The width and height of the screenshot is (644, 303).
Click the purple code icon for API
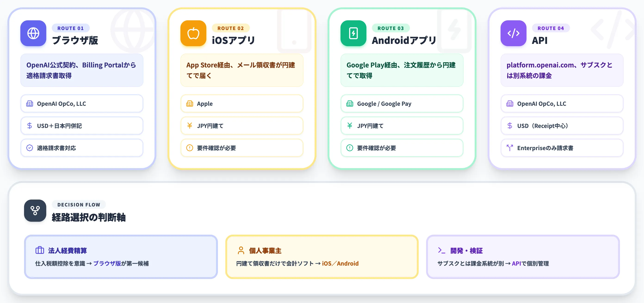pos(513,33)
